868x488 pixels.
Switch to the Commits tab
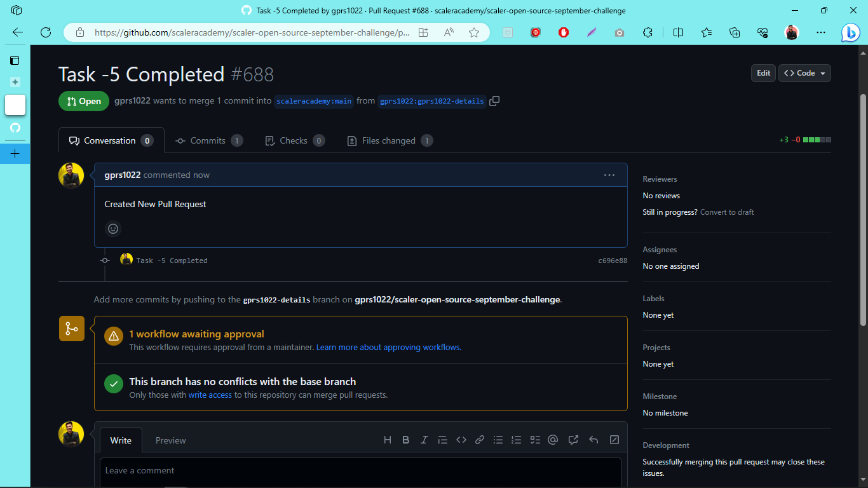click(209, 140)
